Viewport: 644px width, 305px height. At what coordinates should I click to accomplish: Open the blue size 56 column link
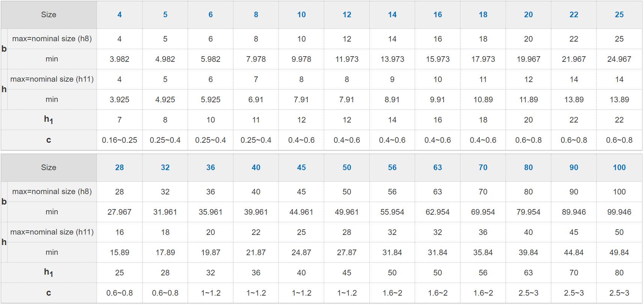[x=392, y=167]
